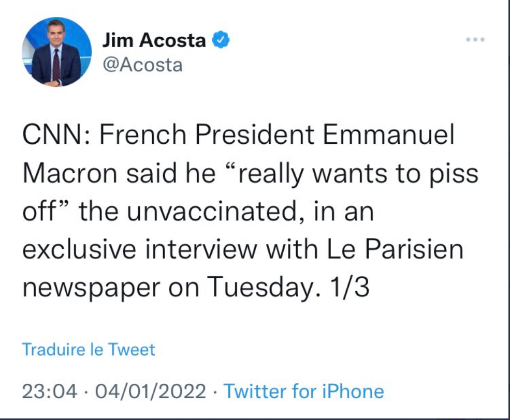Open Jim Acosta's profile picture
The image size is (510, 420).
point(56,52)
